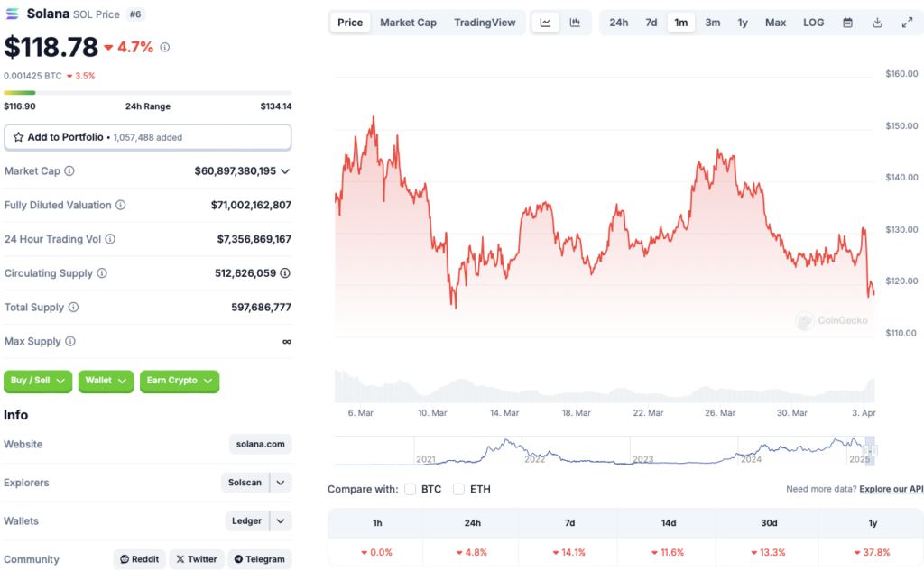924x571 pixels.
Task: Click the chart download icon
Action: pos(877,22)
